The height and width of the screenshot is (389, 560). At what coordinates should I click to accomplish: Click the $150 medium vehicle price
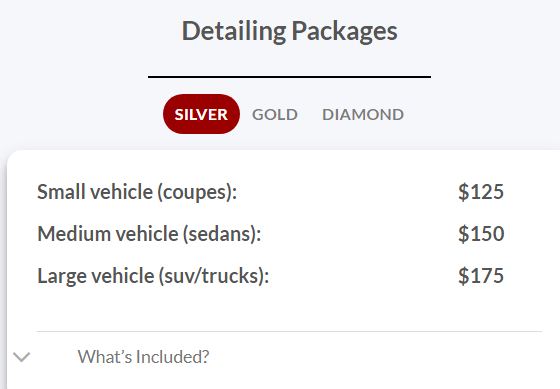pos(481,234)
